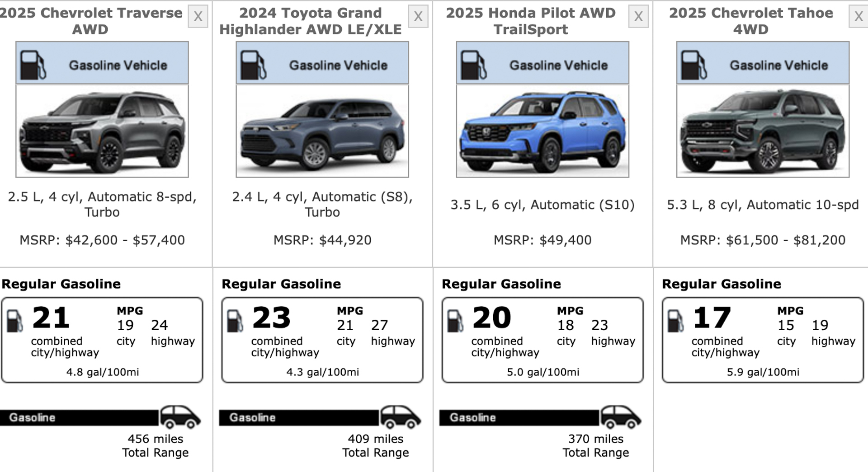Click the fuel pump icon beside 23 MPG
868x472 pixels.
pos(235,321)
